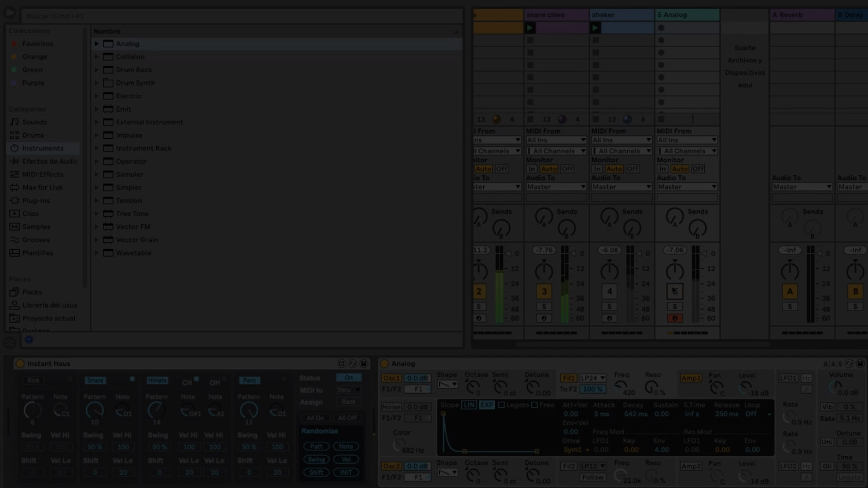Click the Randomize Swing button

(x=316, y=459)
